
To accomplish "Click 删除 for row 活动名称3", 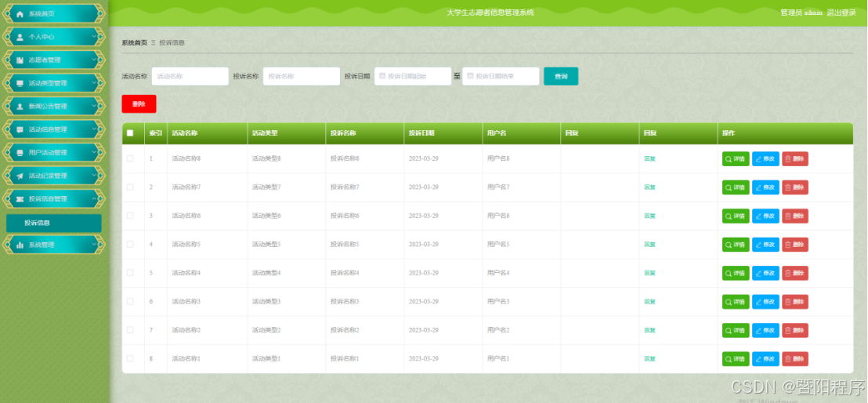I will [x=795, y=302].
